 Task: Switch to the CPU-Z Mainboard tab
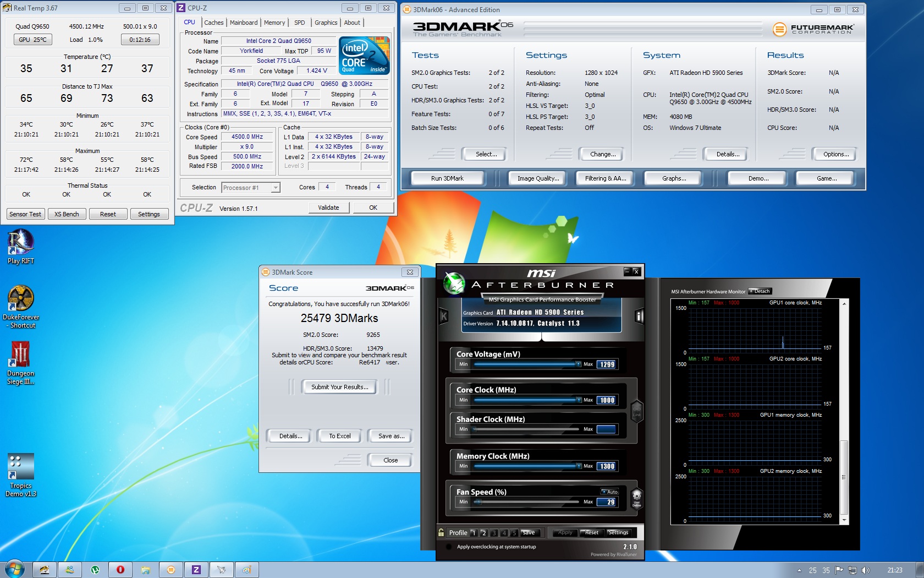tap(244, 23)
